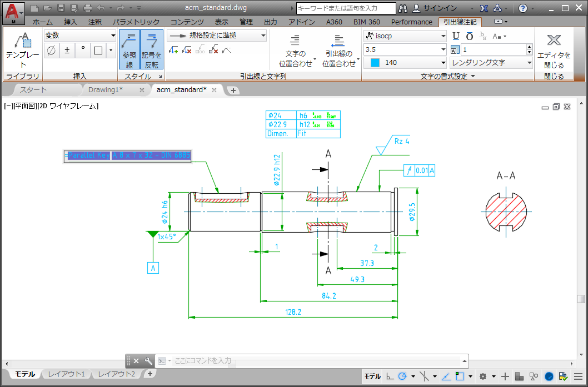Screen dimensions: 588x387
Task: Click the Open file folder icon
Action: tap(47, 8)
